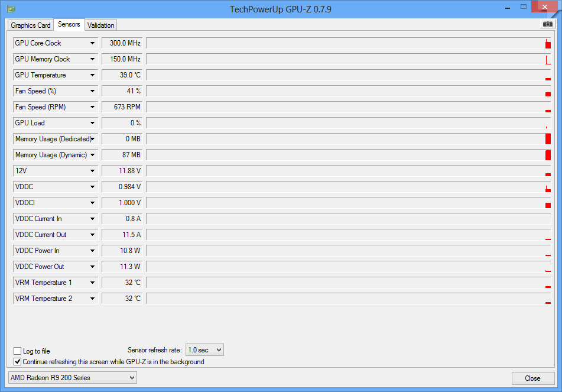Switch to the Graphics Card tab

click(x=31, y=25)
